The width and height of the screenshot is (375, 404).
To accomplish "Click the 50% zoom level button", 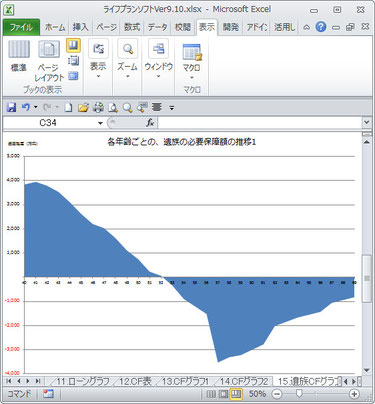I will (257, 394).
